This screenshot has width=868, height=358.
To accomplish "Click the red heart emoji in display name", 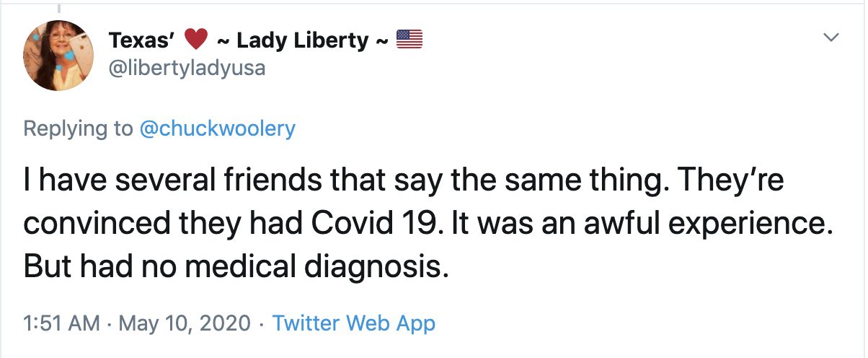I will [x=195, y=40].
